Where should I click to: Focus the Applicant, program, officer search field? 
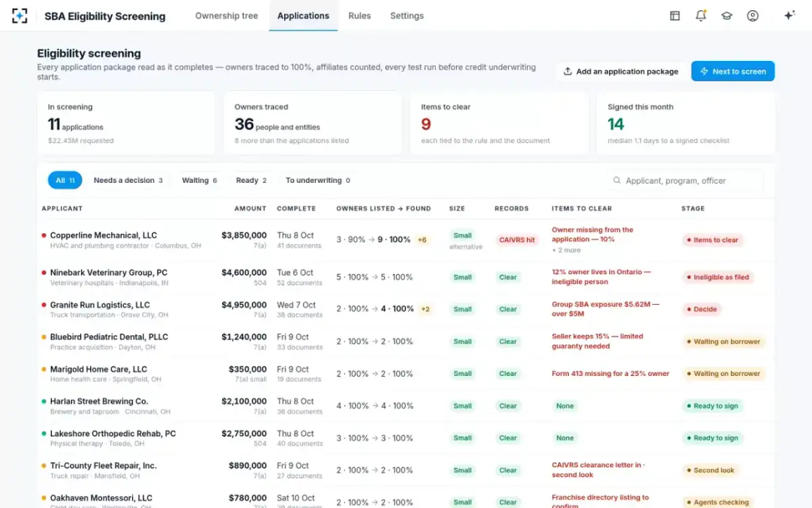click(x=685, y=181)
